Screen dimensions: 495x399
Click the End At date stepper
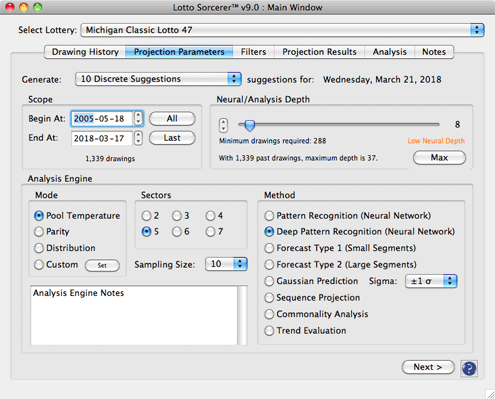138,138
